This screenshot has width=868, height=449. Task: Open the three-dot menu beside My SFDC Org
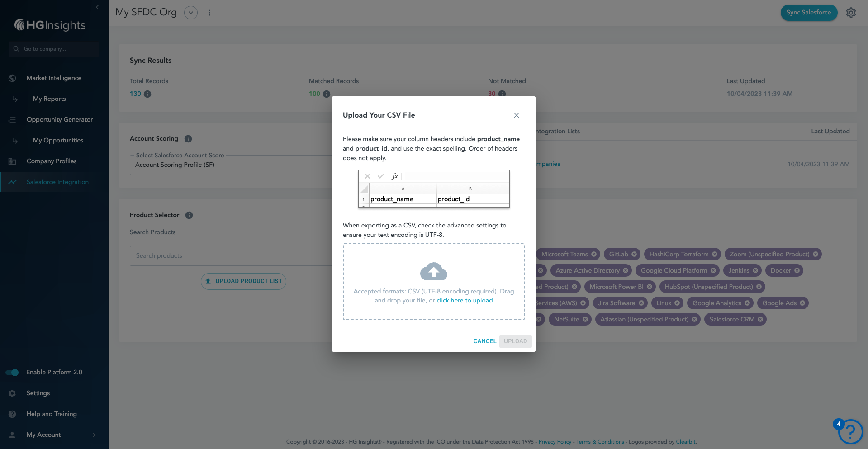click(209, 13)
